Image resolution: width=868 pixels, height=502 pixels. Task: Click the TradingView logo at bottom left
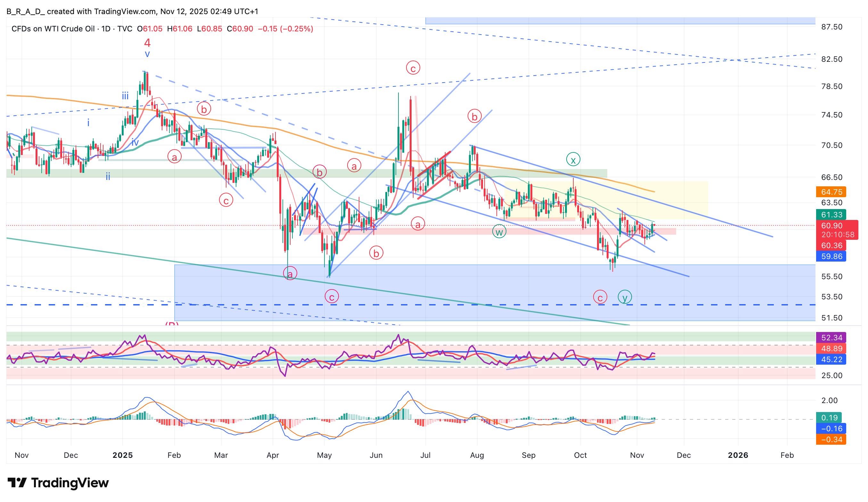click(58, 483)
